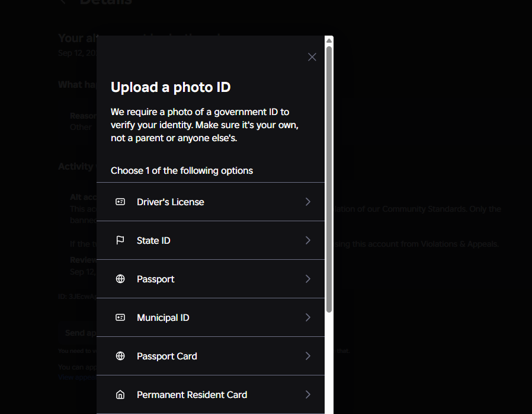532x414 pixels.
Task: Click the Permanent Resident Card house icon
Action: pyautogui.click(x=120, y=394)
